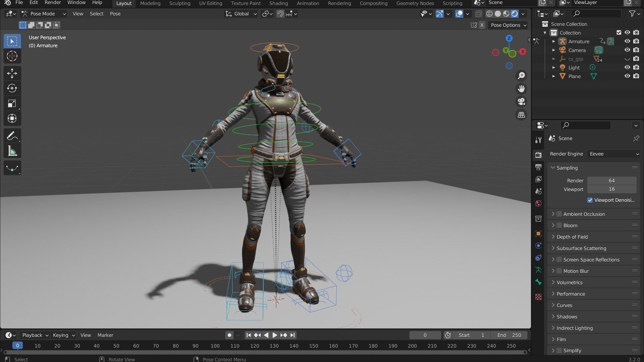Jump to the timeline end frame

[x=292, y=335]
